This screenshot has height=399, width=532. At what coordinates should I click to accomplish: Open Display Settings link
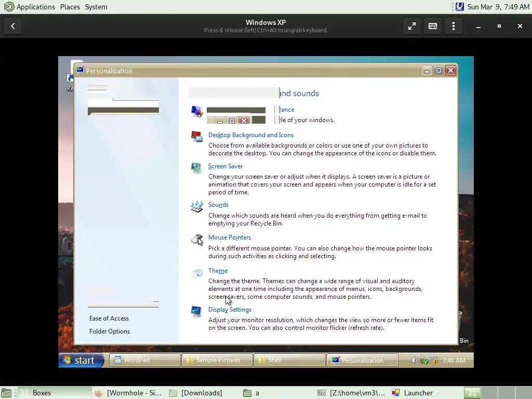point(230,310)
